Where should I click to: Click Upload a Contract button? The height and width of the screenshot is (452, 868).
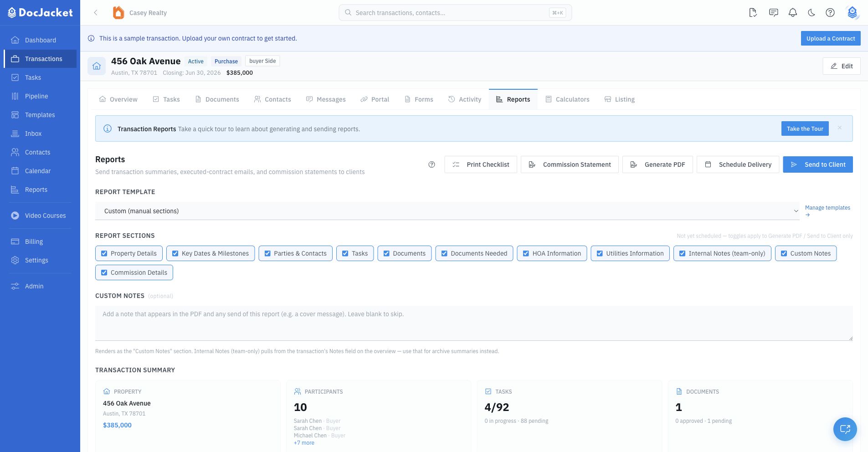pyautogui.click(x=831, y=38)
